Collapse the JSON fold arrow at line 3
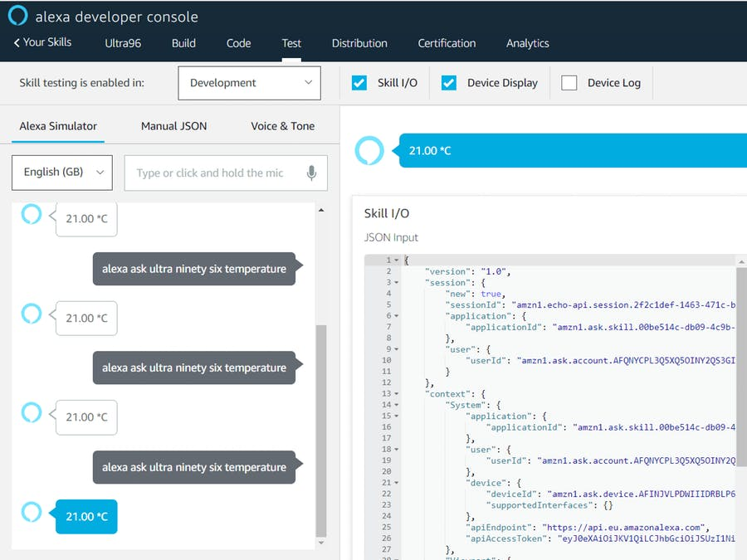The image size is (747, 560). [x=397, y=283]
